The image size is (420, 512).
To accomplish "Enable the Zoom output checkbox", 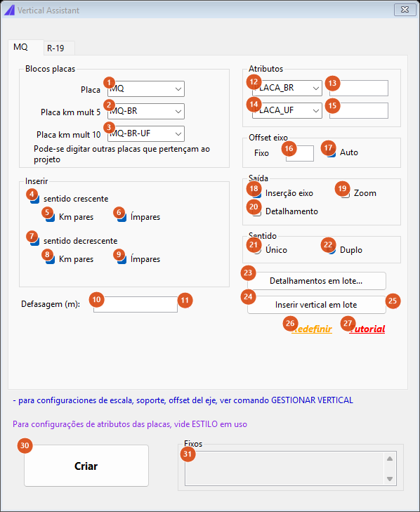I will tap(346, 193).
